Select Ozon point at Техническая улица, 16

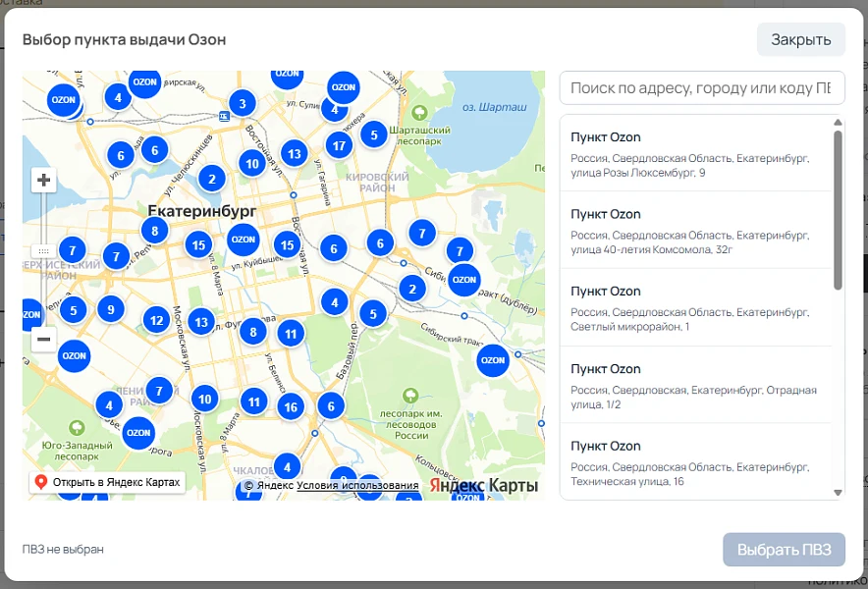696,462
